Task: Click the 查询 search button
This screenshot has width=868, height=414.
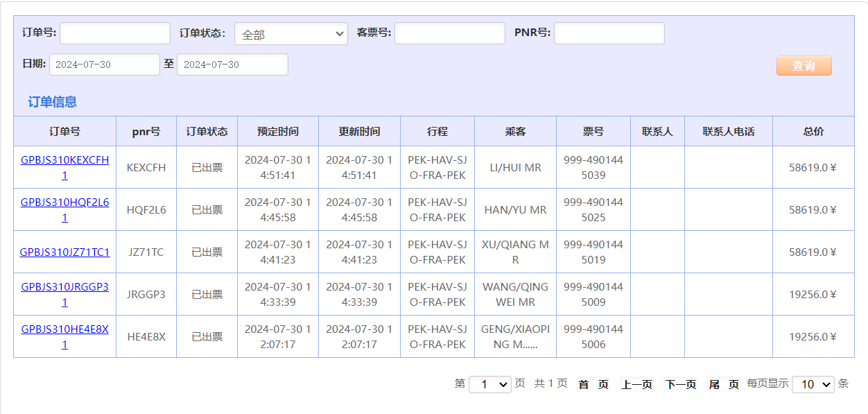Action: click(x=804, y=66)
